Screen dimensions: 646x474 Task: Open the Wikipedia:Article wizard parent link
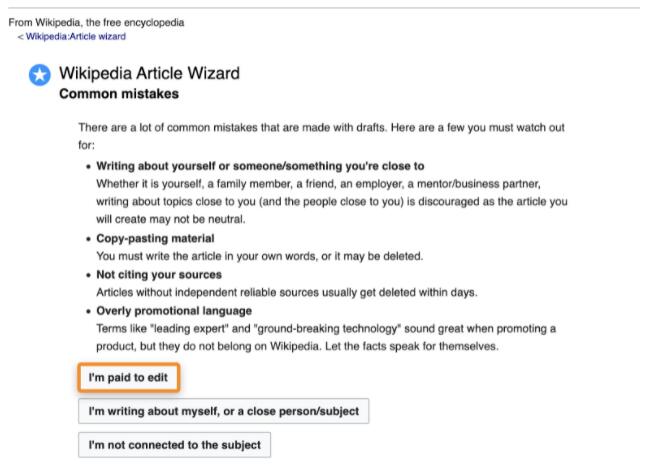(76, 36)
